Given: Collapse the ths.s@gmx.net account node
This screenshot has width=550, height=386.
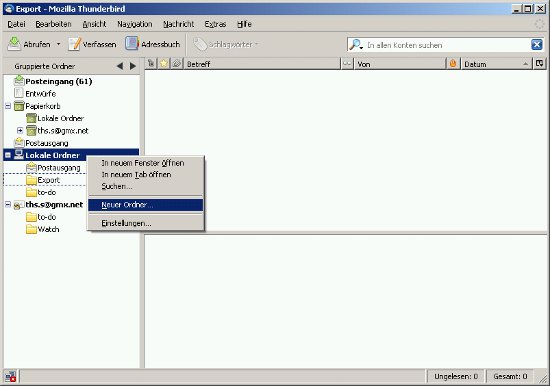Looking at the screenshot, I should coord(8,205).
